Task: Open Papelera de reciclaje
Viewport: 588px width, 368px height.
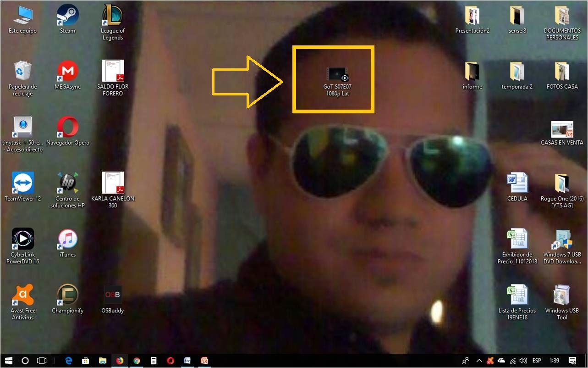Action: (22, 79)
